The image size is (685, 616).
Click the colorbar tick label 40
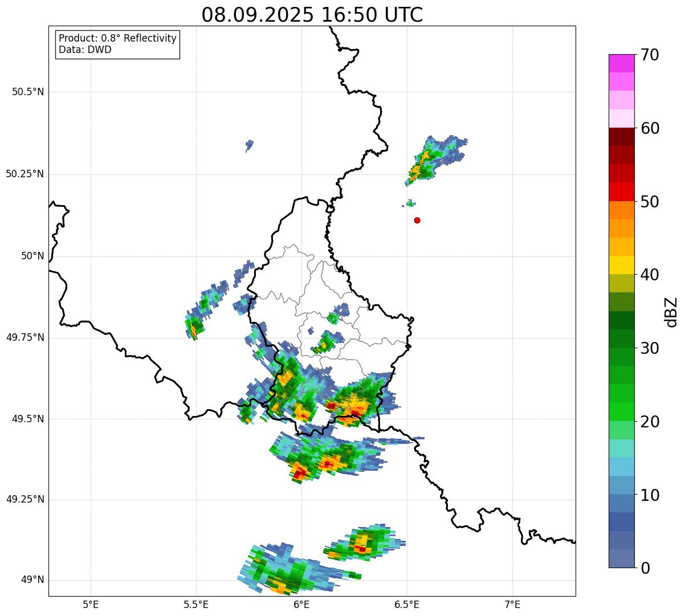[650, 275]
